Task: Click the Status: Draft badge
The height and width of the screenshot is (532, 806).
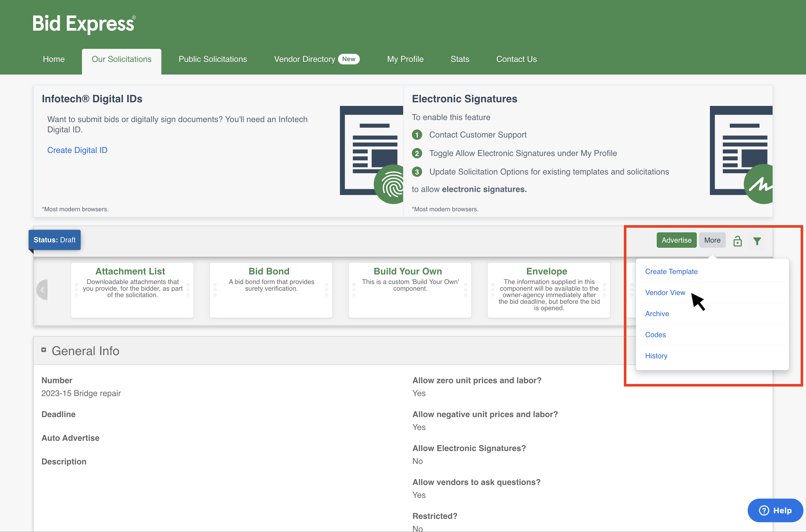Action: 54,240
